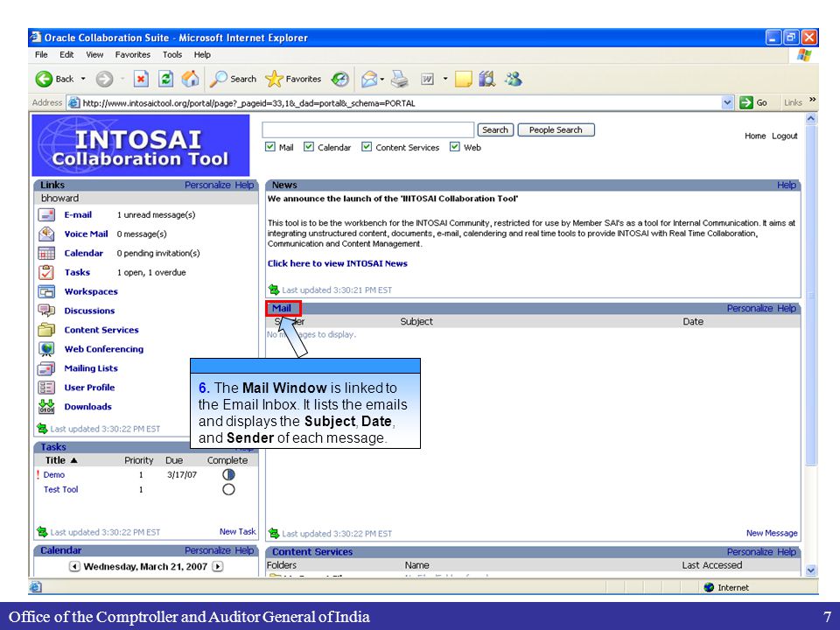The height and width of the screenshot is (630, 840).
Task: Click the browser address bar URL
Action: click(x=248, y=103)
